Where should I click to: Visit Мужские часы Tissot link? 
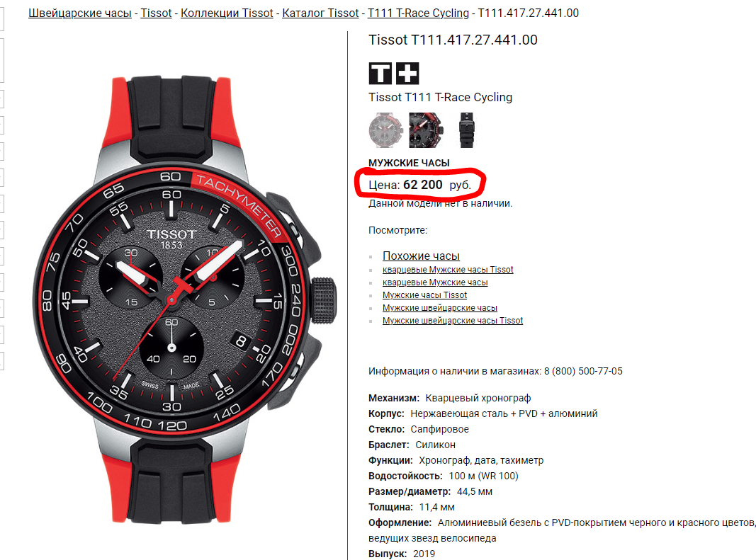click(x=425, y=295)
